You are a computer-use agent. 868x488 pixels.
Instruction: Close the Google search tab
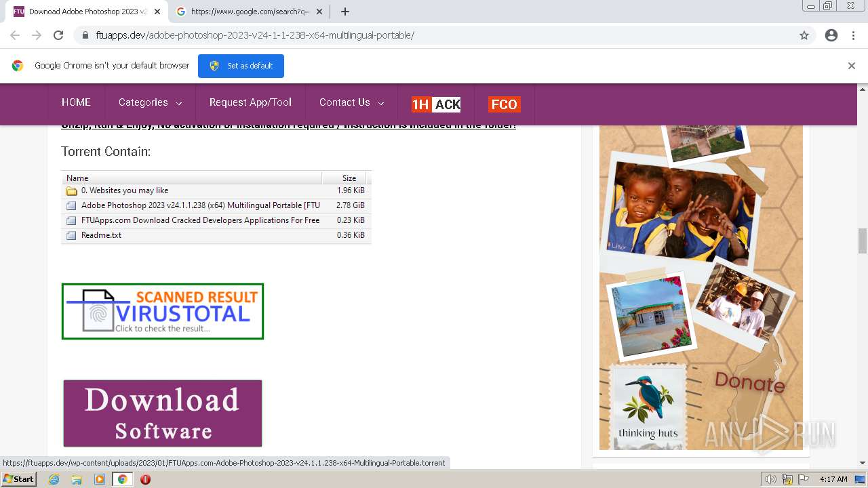click(x=319, y=12)
